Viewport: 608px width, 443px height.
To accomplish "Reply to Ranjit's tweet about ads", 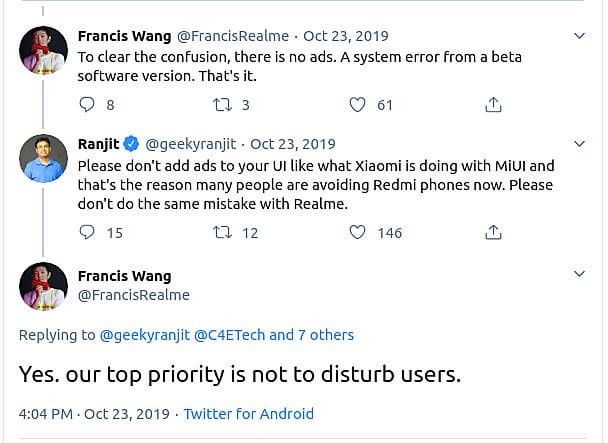I will click(x=87, y=232).
